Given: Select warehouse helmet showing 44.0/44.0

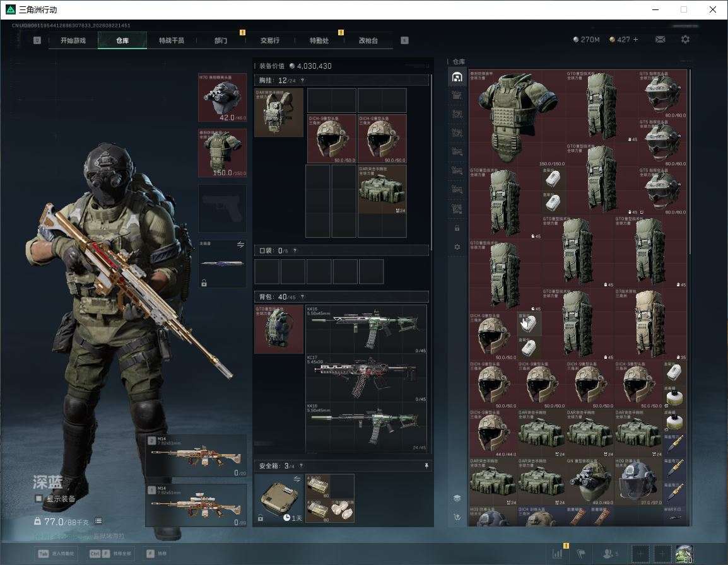Looking at the screenshot, I should (x=493, y=433).
